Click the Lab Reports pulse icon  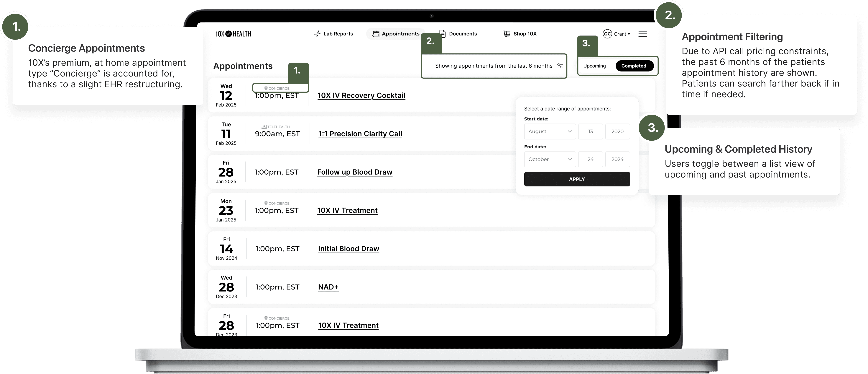[317, 34]
